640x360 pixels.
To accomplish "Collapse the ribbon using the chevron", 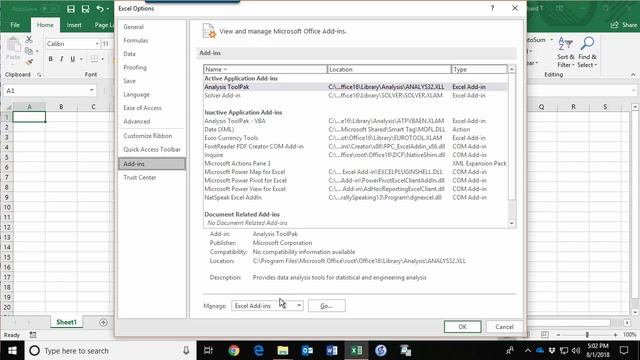I will coord(633,75).
